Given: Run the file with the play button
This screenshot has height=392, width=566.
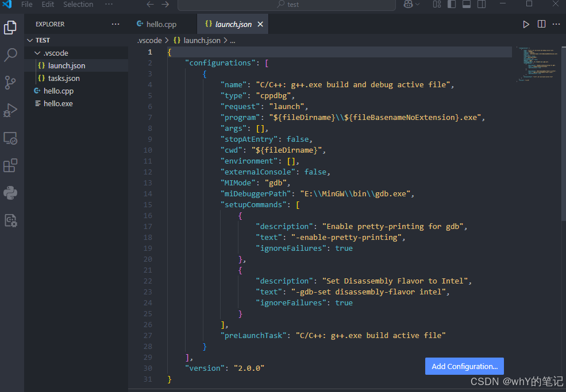Looking at the screenshot, I should coord(526,24).
